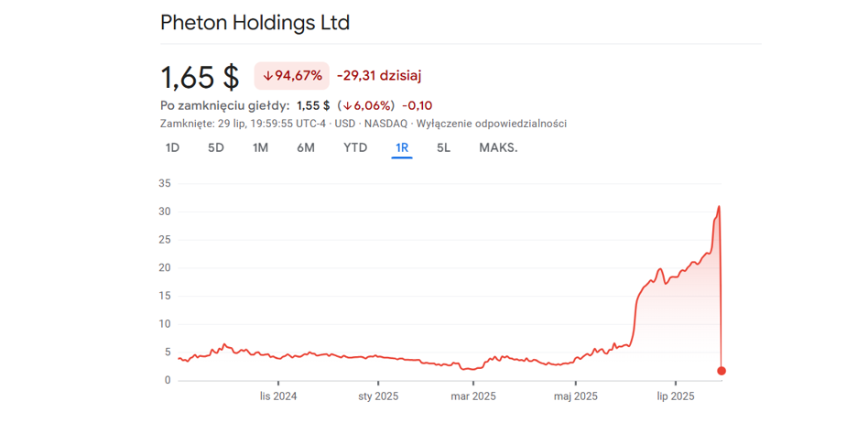This screenshot has height=423, width=868.
Task: Click the 1,65 $ current price
Action: 200,76
